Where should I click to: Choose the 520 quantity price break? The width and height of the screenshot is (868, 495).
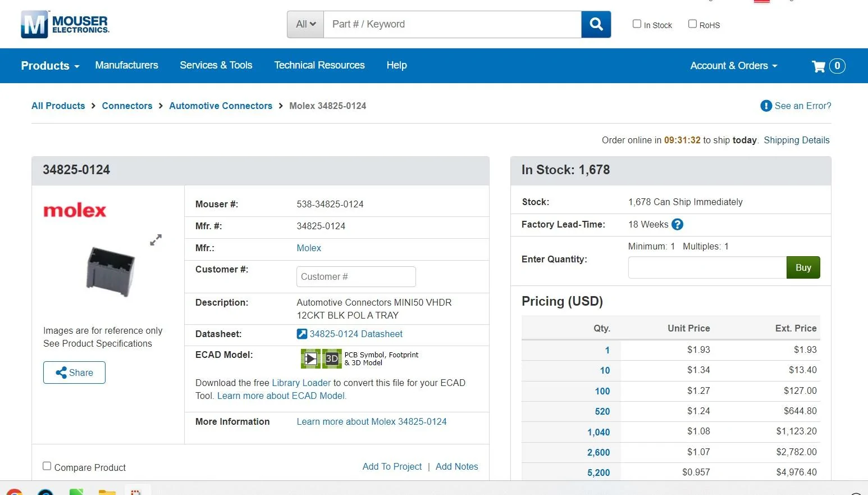[602, 411]
